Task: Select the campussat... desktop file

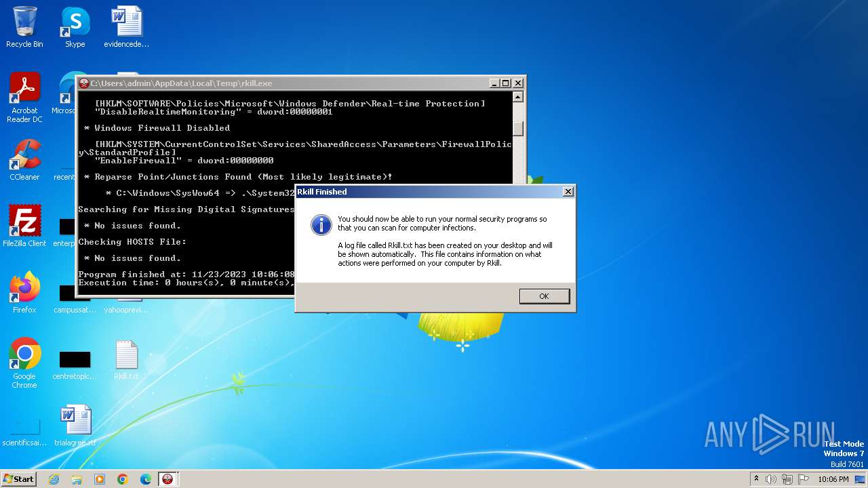Action: click(75, 297)
